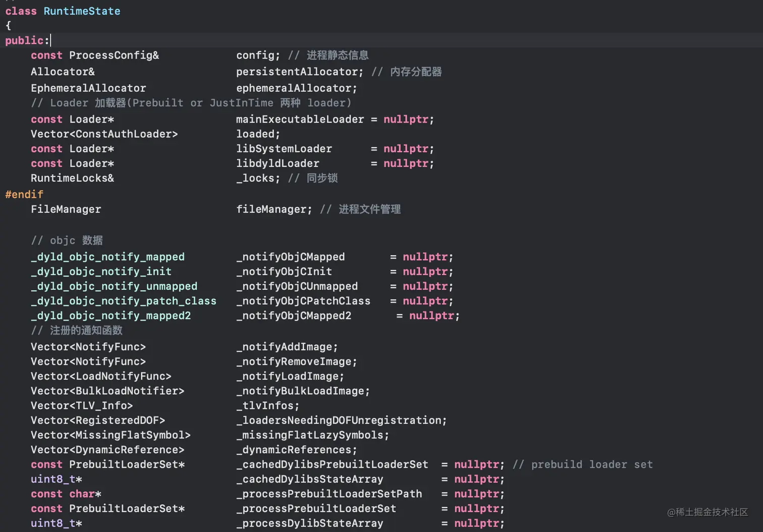Click the '_notifyRemoveImage;' member
This screenshot has height=532, width=763.
tap(297, 361)
